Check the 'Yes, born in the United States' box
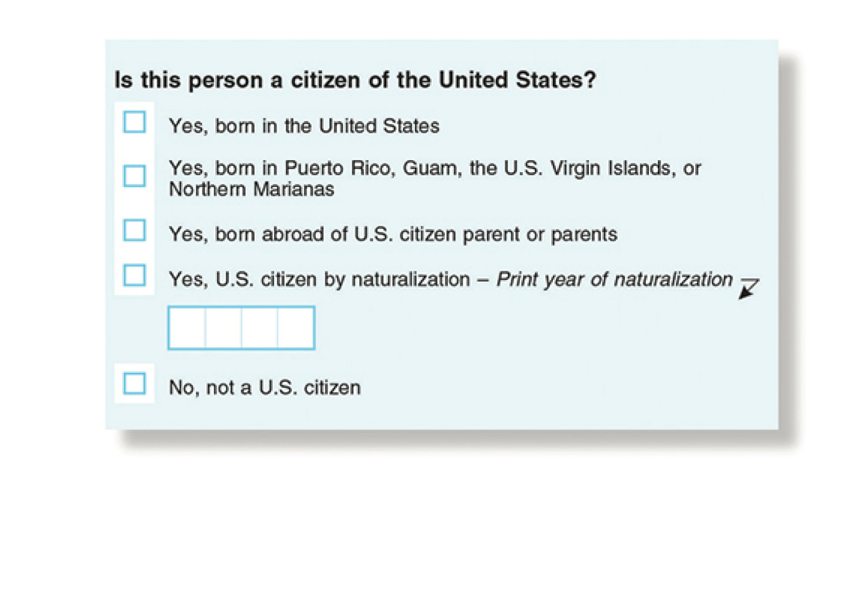Image resolution: width=868 pixels, height=603 pixels. point(134,122)
